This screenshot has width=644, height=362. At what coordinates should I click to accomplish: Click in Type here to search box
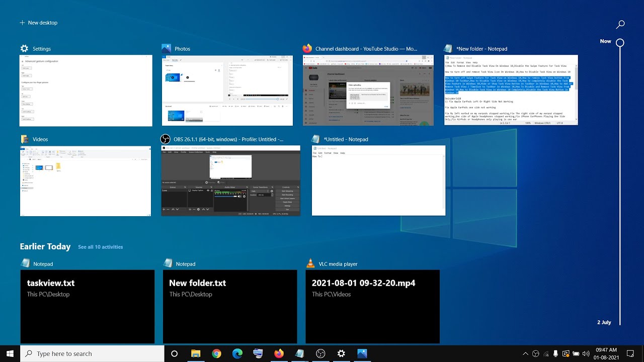pos(93,353)
